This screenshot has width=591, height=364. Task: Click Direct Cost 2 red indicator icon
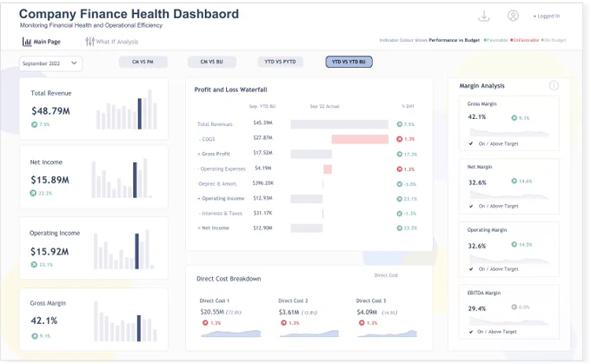283,322
